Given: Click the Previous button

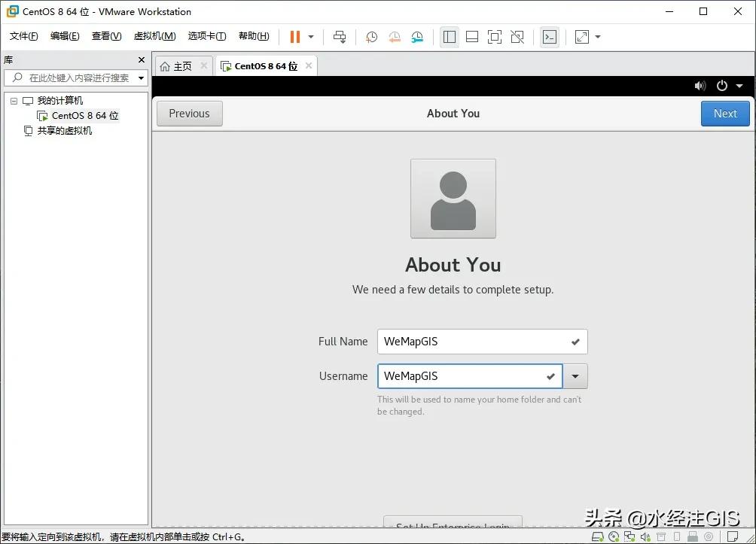Looking at the screenshot, I should (189, 113).
